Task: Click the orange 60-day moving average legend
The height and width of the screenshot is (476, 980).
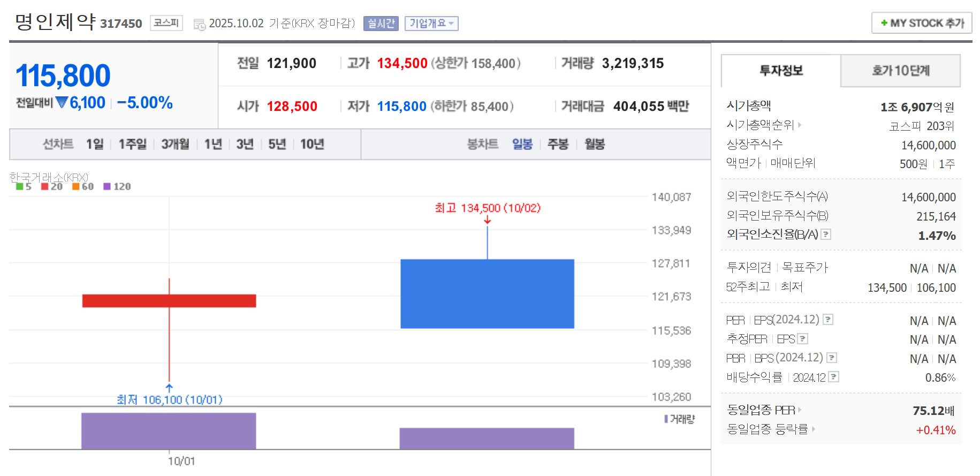Action: 83,186
